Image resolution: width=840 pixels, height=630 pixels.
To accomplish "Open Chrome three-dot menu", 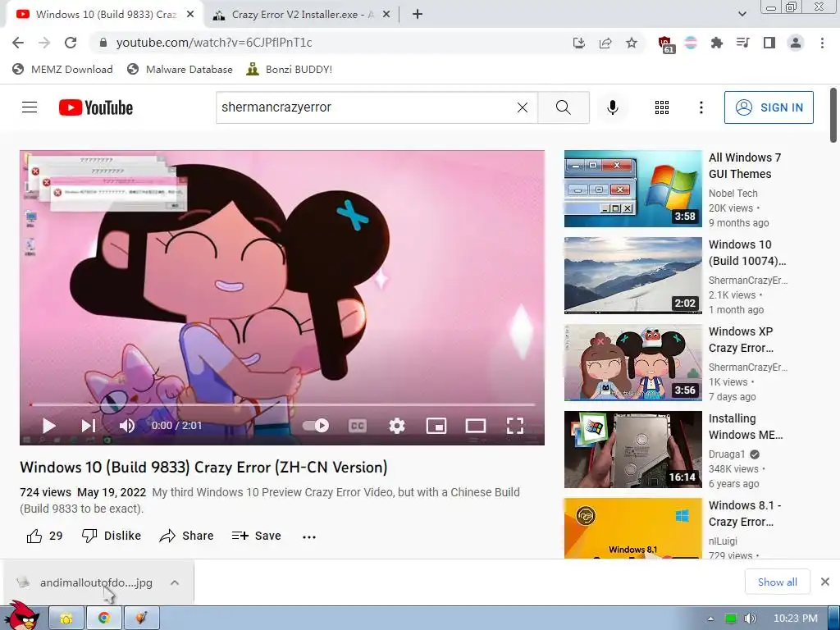I will tap(822, 43).
